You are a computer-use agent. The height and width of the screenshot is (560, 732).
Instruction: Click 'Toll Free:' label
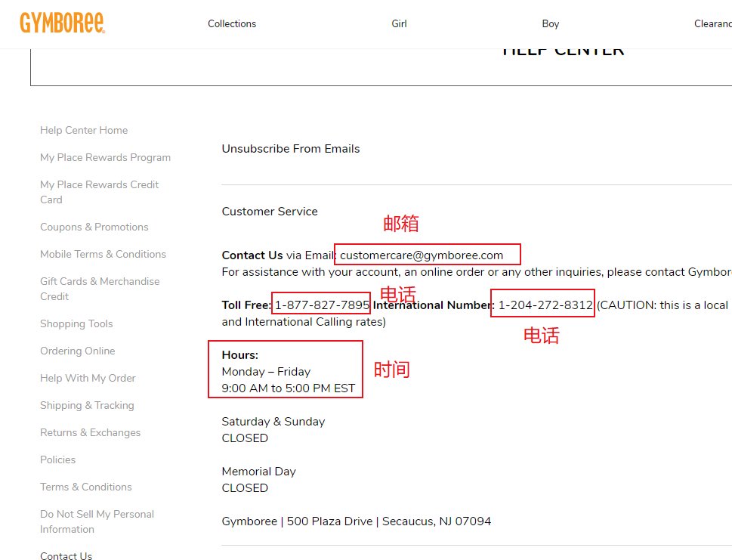(x=246, y=305)
